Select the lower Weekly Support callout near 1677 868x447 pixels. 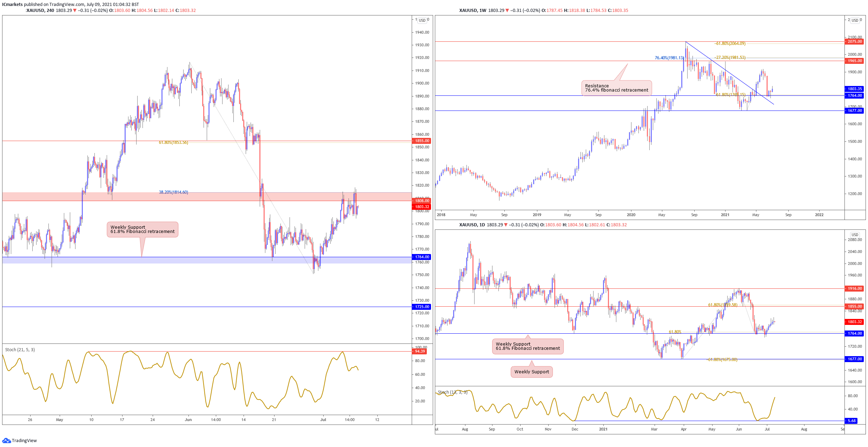532,372
